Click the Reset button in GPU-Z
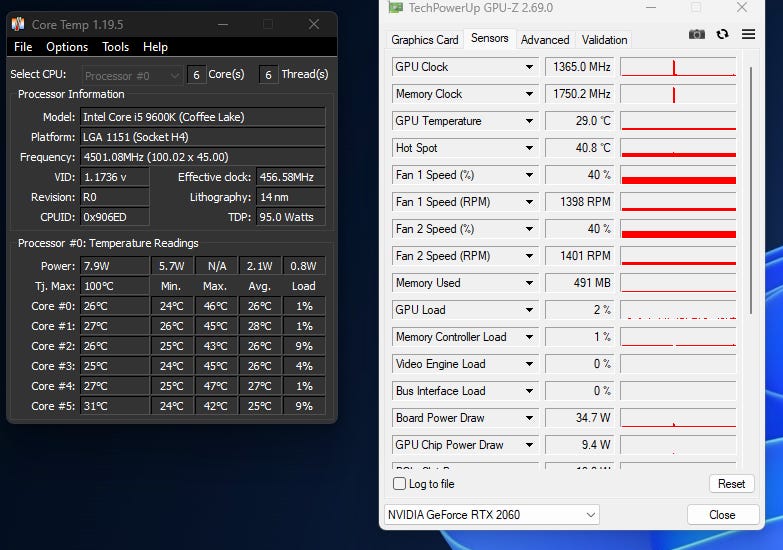The width and height of the screenshot is (783, 550). click(731, 484)
